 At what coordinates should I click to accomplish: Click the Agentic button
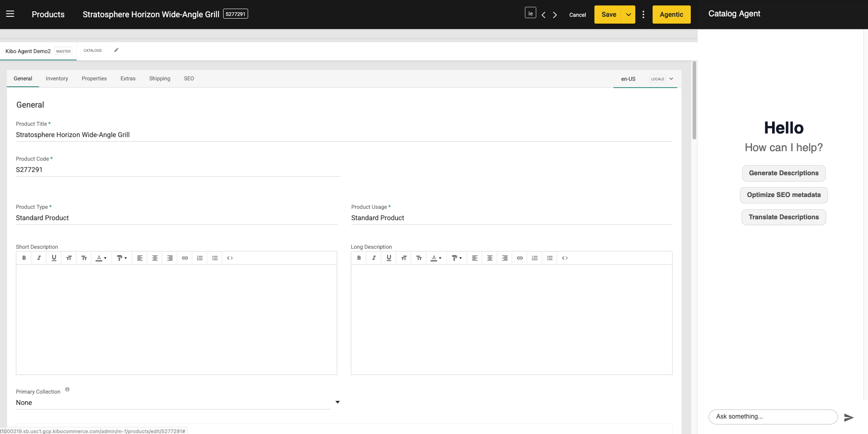[x=671, y=14]
